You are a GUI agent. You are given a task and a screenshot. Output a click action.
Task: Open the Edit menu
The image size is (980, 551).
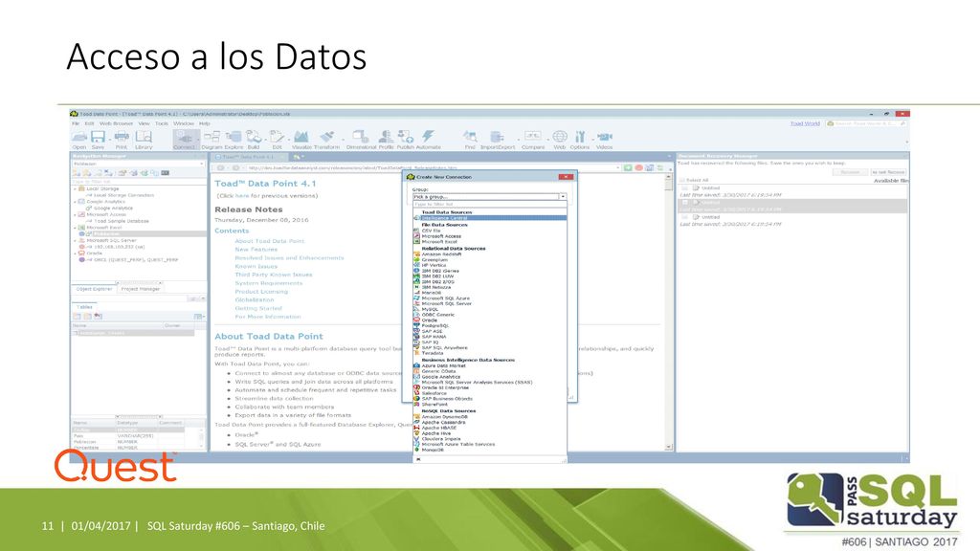(x=89, y=123)
